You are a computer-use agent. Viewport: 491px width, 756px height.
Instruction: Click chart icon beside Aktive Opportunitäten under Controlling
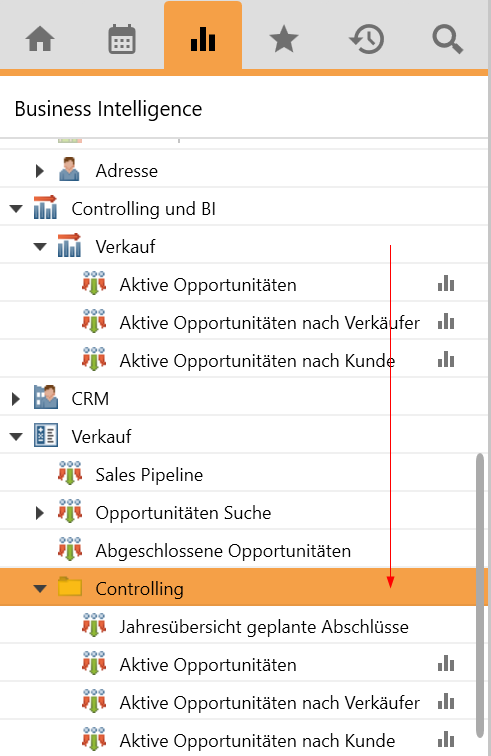coord(446,664)
